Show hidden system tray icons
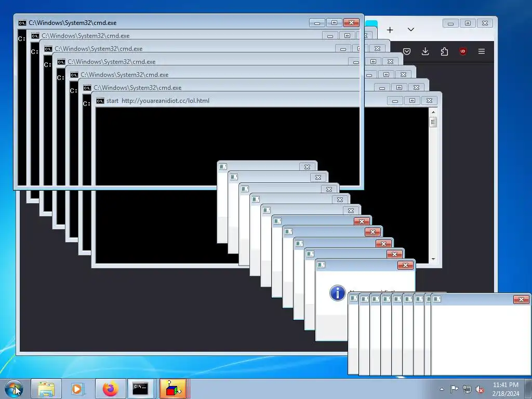 click(x=442, y=389)
